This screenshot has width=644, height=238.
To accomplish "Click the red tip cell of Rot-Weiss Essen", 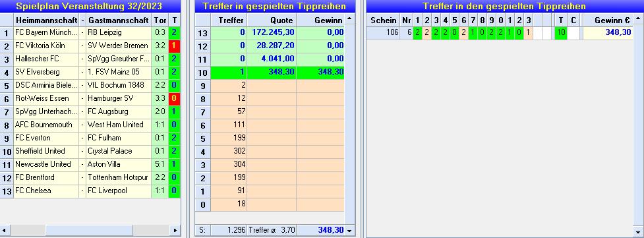I will (x=174, y=99).
